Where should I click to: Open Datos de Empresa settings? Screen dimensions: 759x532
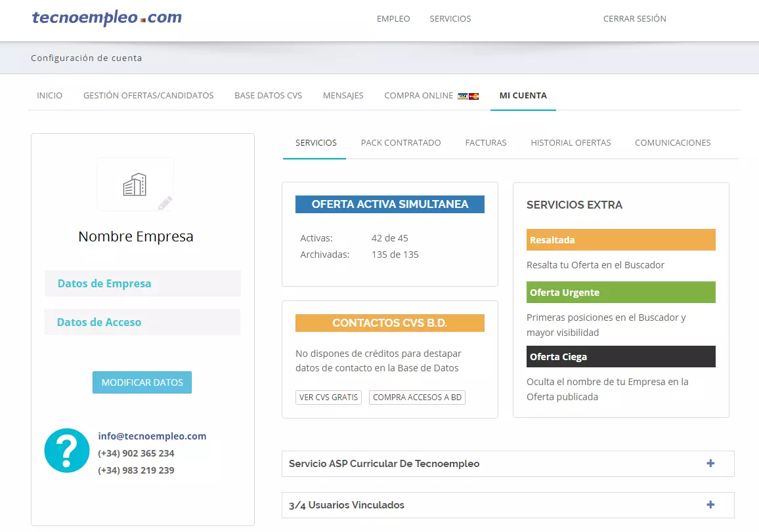coord(104,283)
